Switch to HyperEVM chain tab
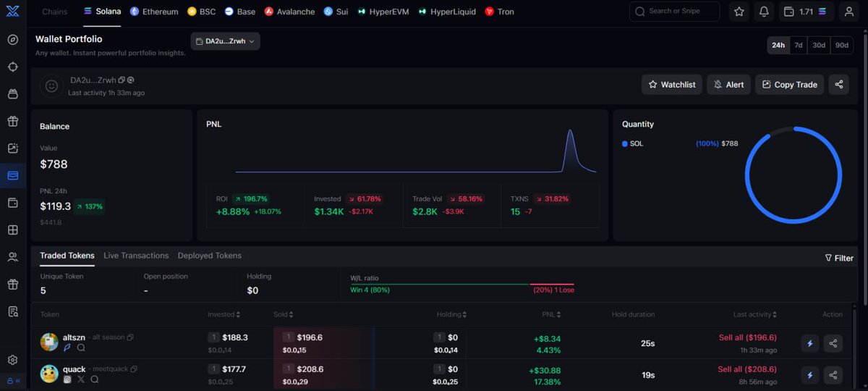The width and height of the screenshot is (868, 391). tap(383, 12)
